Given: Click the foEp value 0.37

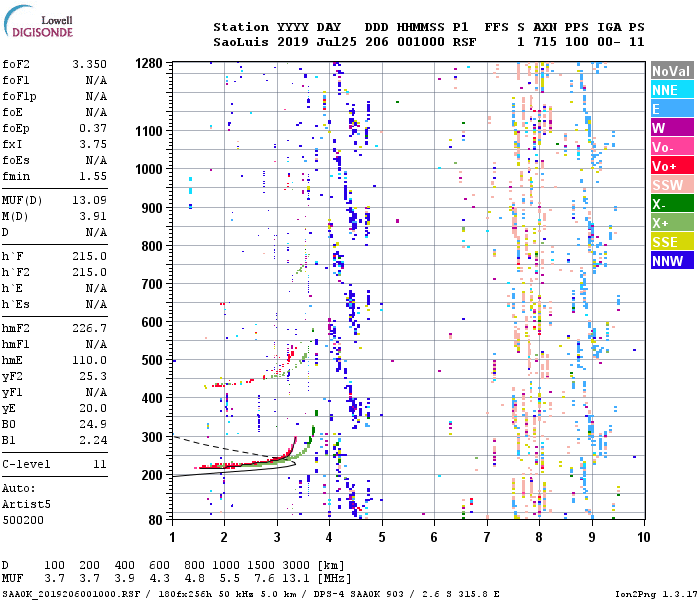Looking at the screenshot, I should tap(93, 128).
